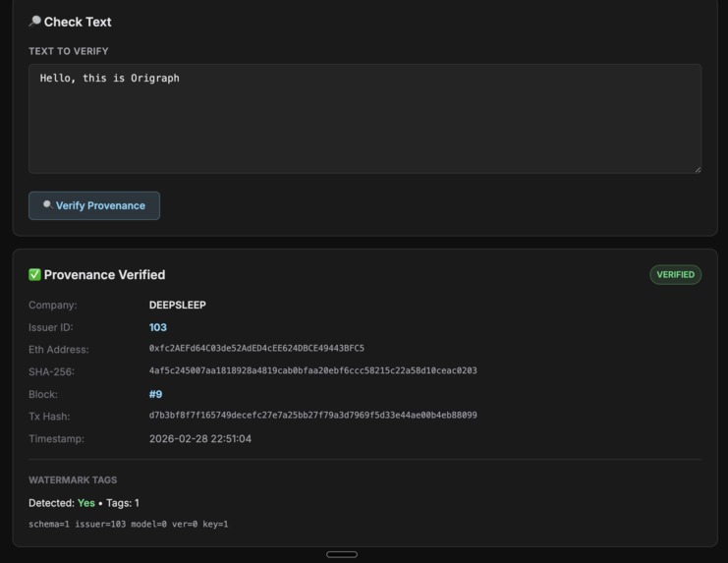728x563 pixels.
Task: Click the Company: field label
Action: point(53,305)
